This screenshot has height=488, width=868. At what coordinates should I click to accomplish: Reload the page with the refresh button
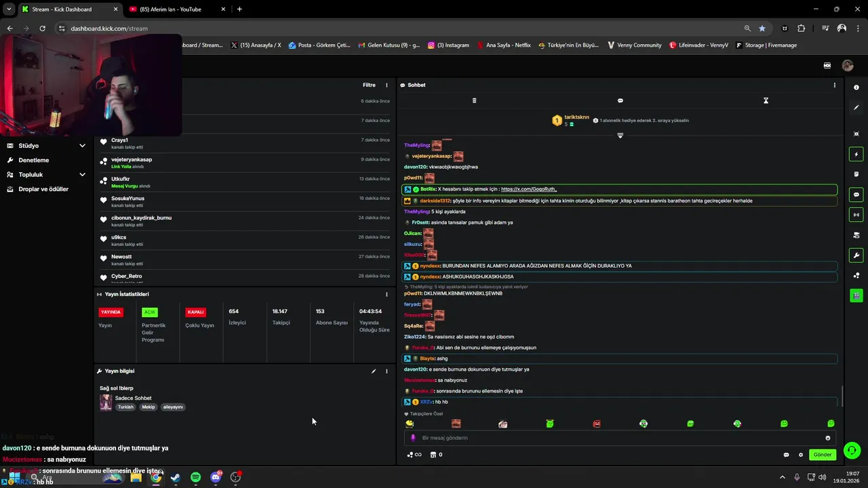[x=42, y=28]
